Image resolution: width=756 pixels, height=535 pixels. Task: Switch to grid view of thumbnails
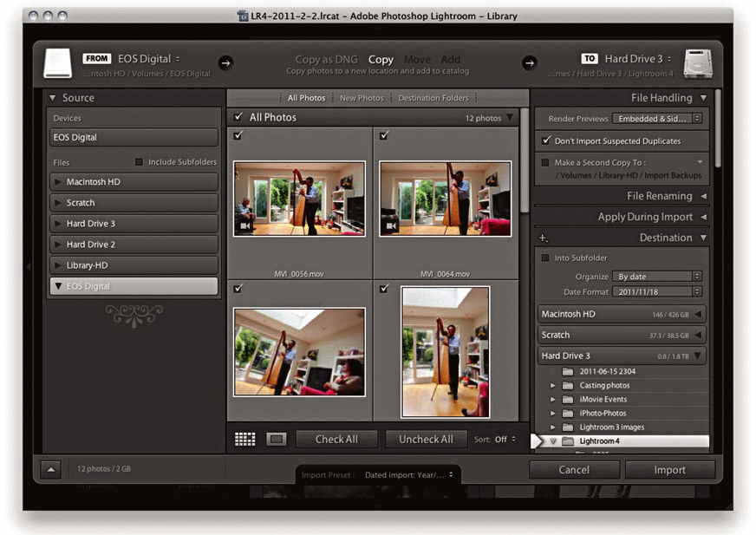coord(245,439)
